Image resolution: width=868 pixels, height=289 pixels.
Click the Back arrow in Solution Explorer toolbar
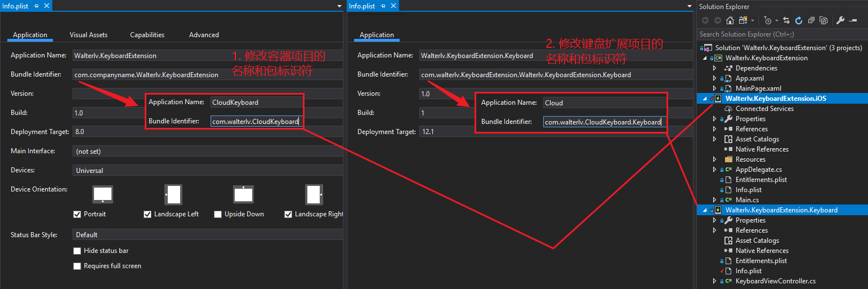click(705, 20)
